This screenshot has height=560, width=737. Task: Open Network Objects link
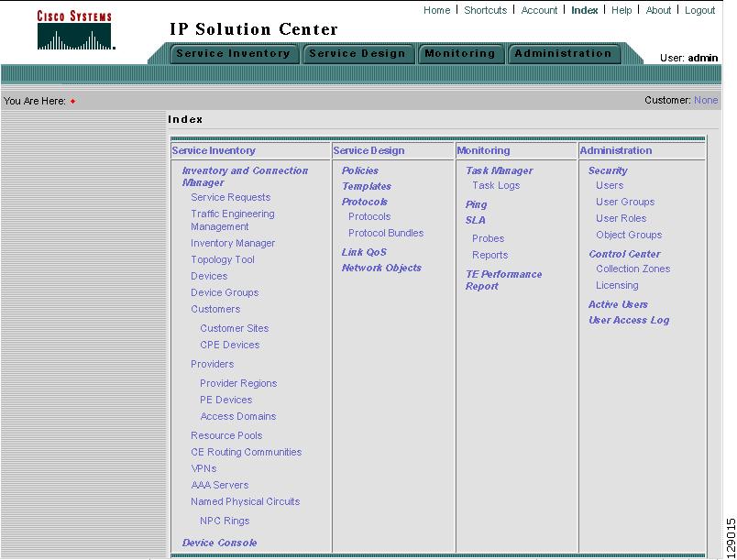pos(381,268)
